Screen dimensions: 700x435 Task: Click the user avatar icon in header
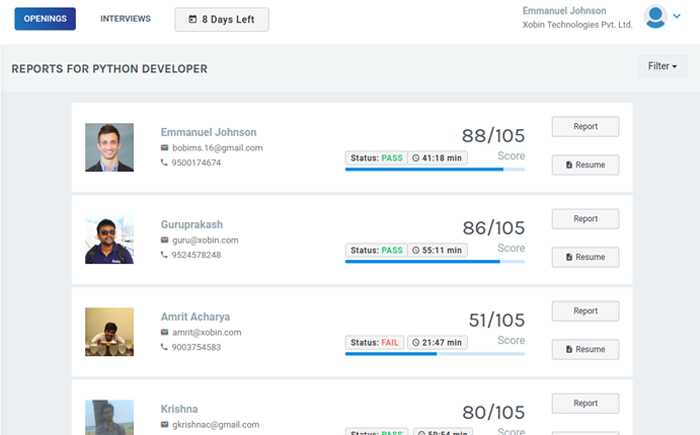coord(655,17)
